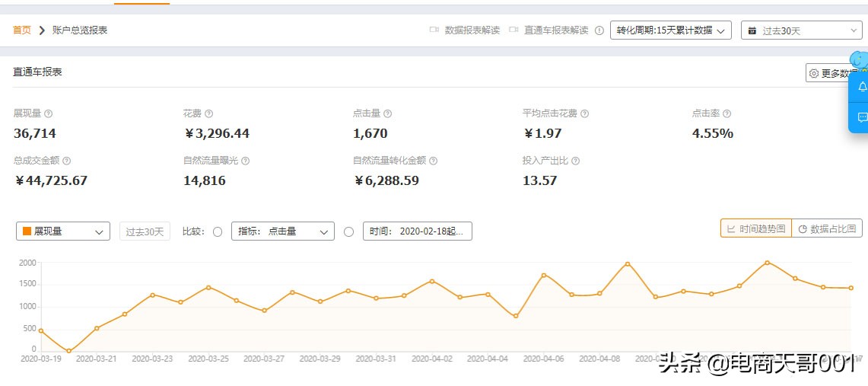Open the 展现量 metric dropdown
The width and height of the screenshot is (868, 386).
[x=63, y=231]
